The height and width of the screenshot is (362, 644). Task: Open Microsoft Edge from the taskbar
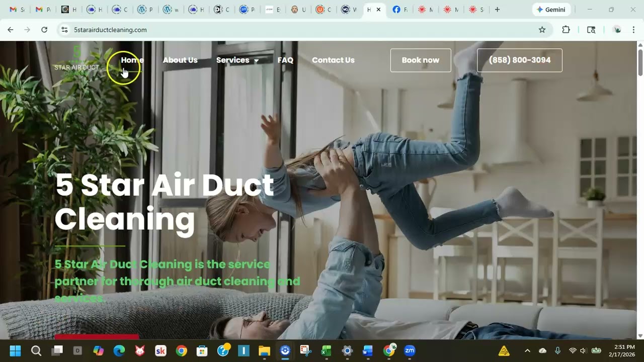(119, 350)
